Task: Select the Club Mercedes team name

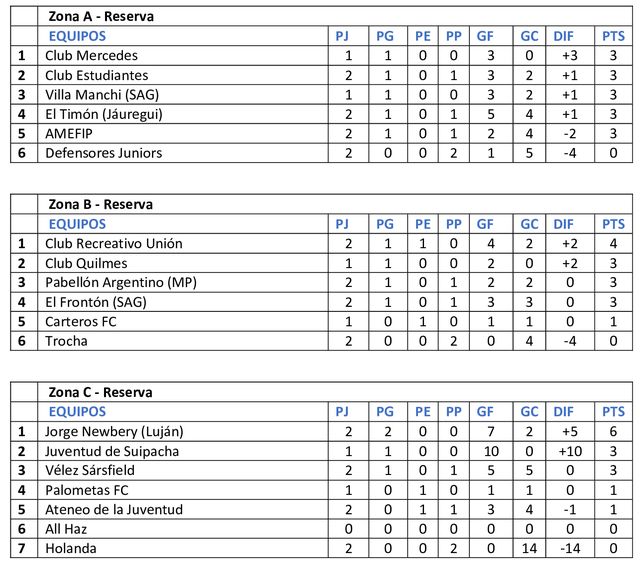Action: (x=92, y=55)
